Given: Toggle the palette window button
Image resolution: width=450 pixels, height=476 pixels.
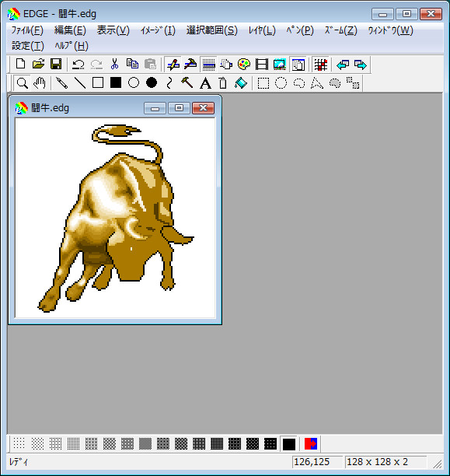Looking at the screenshot, I should coord(244,65).
